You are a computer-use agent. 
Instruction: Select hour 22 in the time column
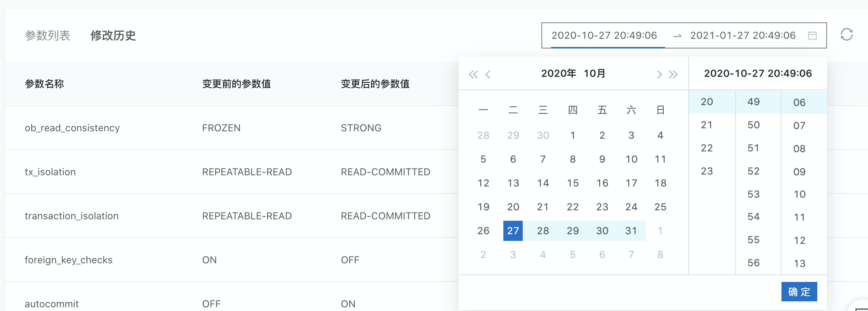point(707,148)
